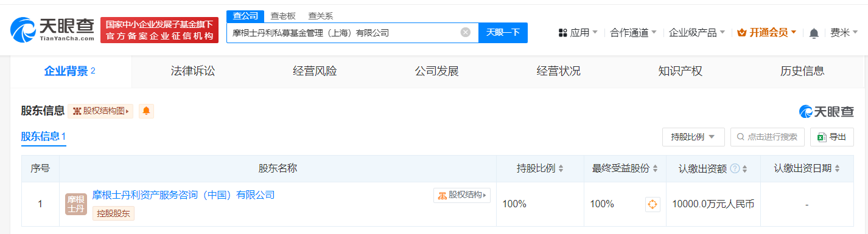Click the 点击进行搜索 search field

click(768, 137)
